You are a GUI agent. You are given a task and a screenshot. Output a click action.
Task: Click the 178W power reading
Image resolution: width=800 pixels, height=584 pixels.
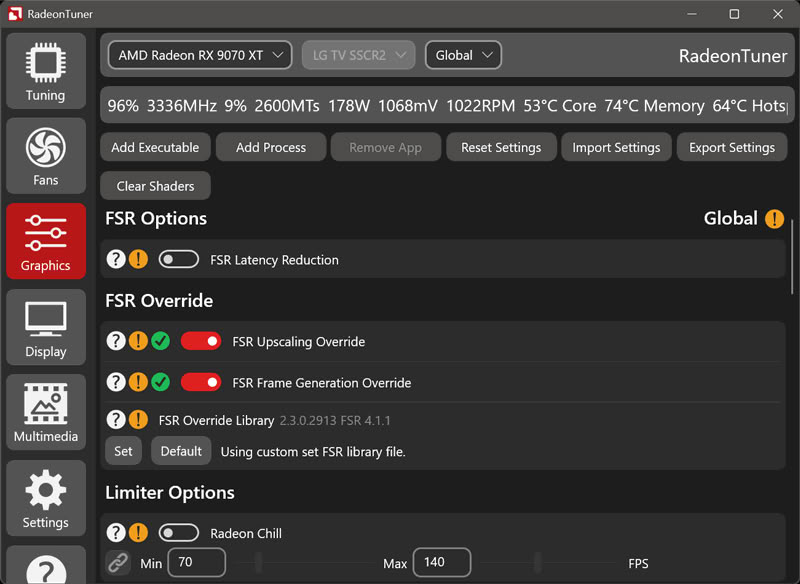(x=349, y=106)
